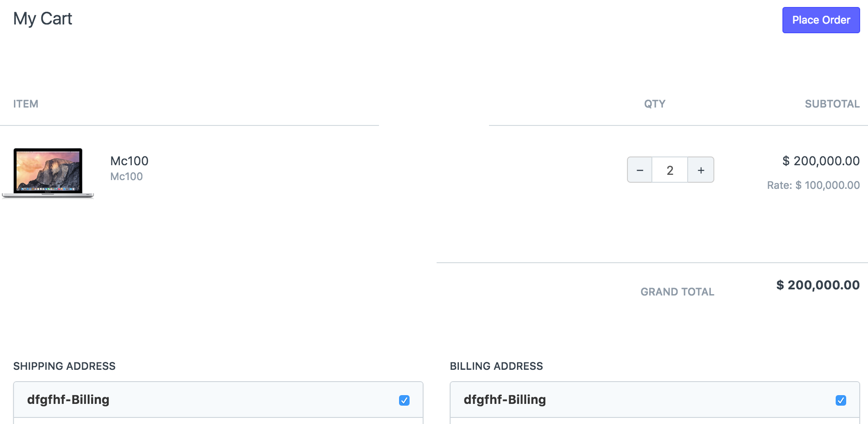This screenshot has height=424, width=868.
Task: Click the bold grand total amount
Action: [x=818, y=285]
